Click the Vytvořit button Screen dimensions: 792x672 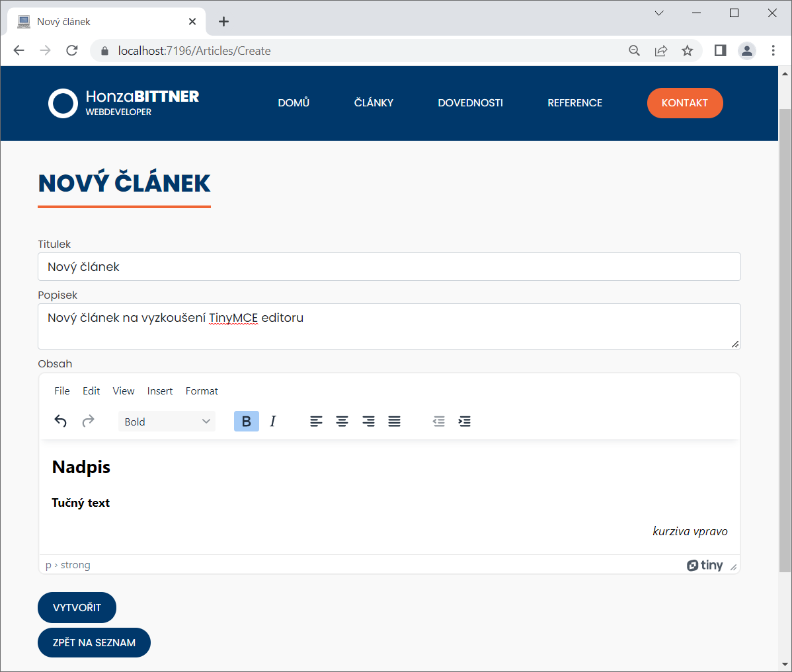(77, 608)
